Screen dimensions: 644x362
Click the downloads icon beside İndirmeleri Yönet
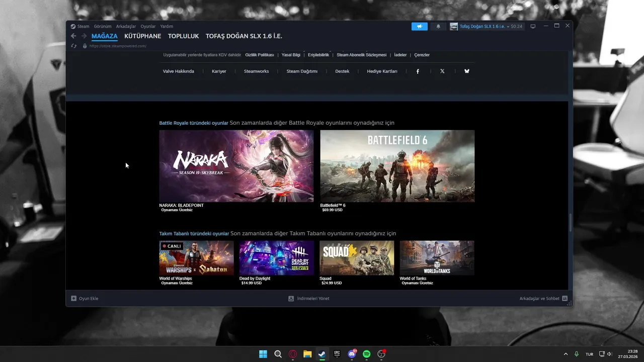point(291,298)
